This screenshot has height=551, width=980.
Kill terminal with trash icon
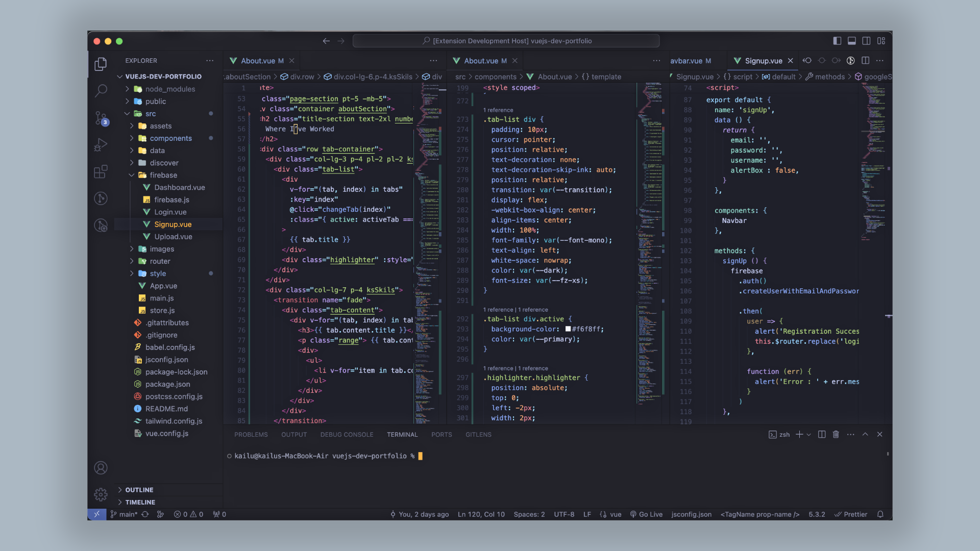[836, 434]
